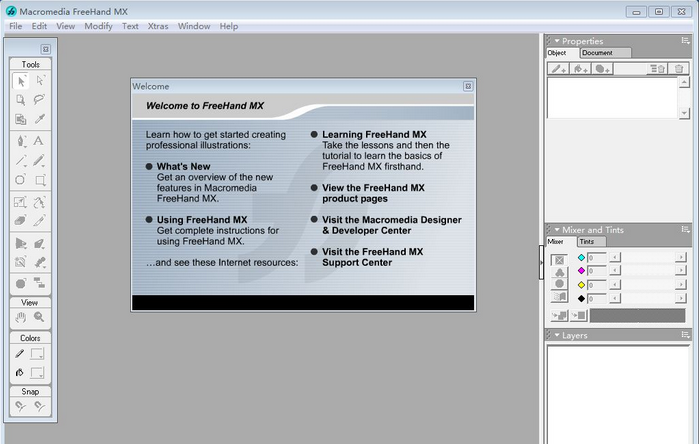Viewport: 700px width, 444px height.
Task: Close the Tools panel
Action: pyautogui.click(x=45, y=49)
